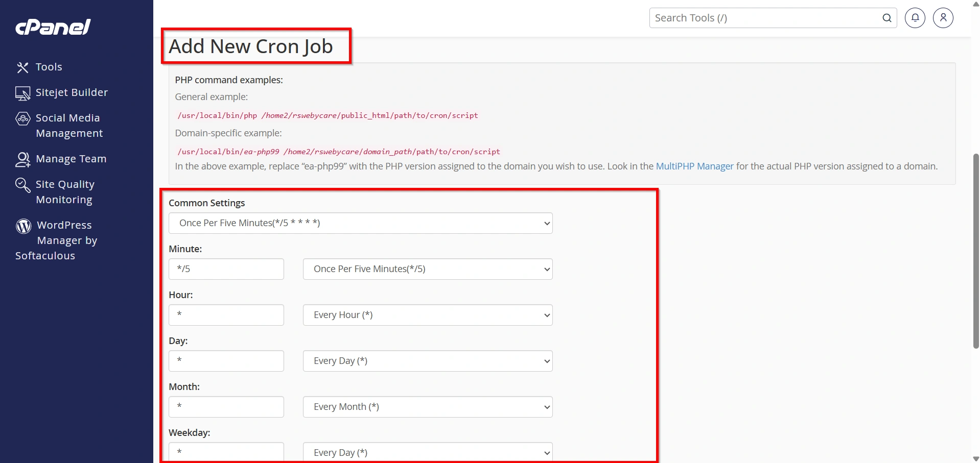Open WordPress Manager by Softaculous
The image size is (980, 463).
tap(56, 240)
